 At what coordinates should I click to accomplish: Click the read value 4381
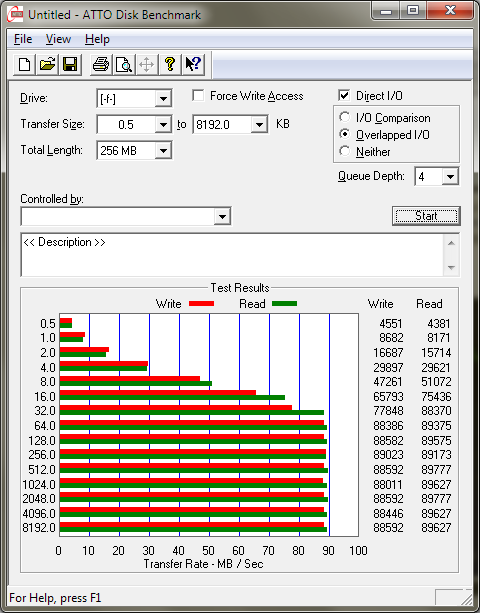coord(439,324)
